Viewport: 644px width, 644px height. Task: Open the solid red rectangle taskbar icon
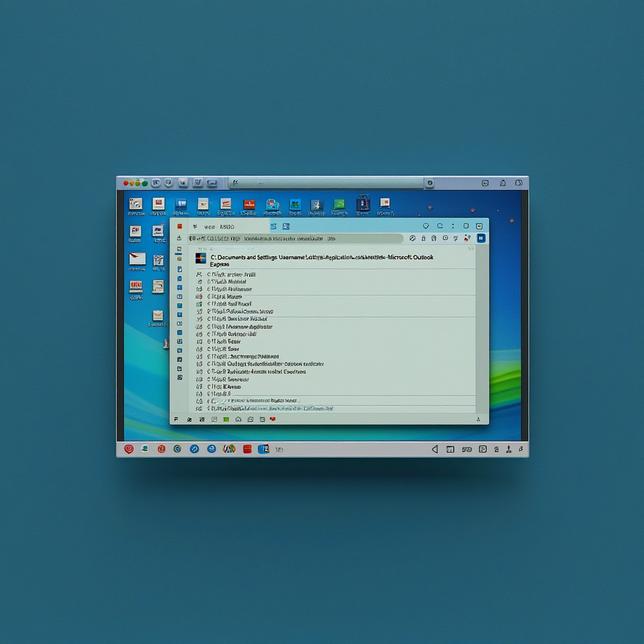(247, 449)
